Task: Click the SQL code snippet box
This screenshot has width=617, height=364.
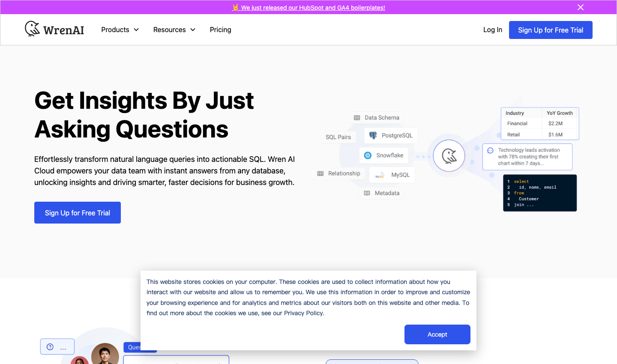Action: (x=540, y=193)
